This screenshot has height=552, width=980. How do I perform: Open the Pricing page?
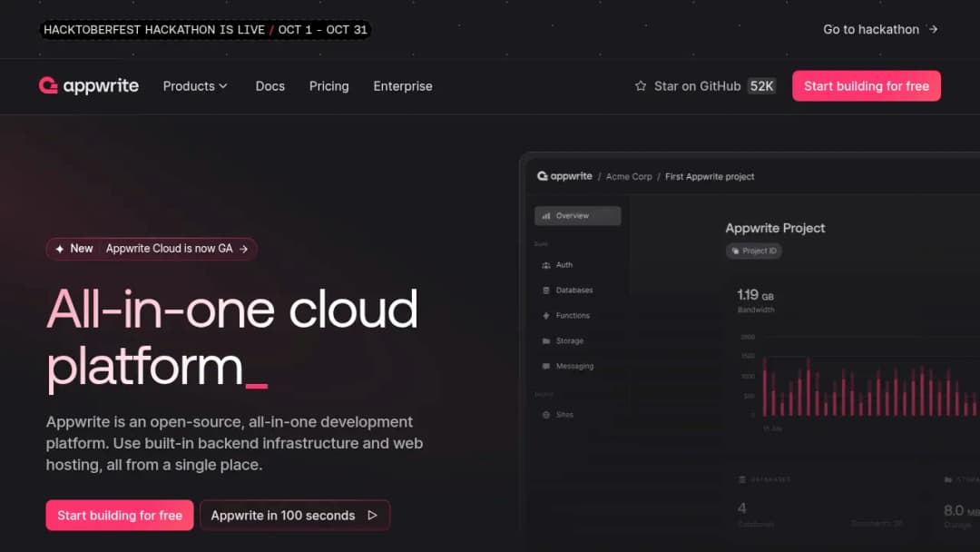pyautogui.click(x=328, y=86)
